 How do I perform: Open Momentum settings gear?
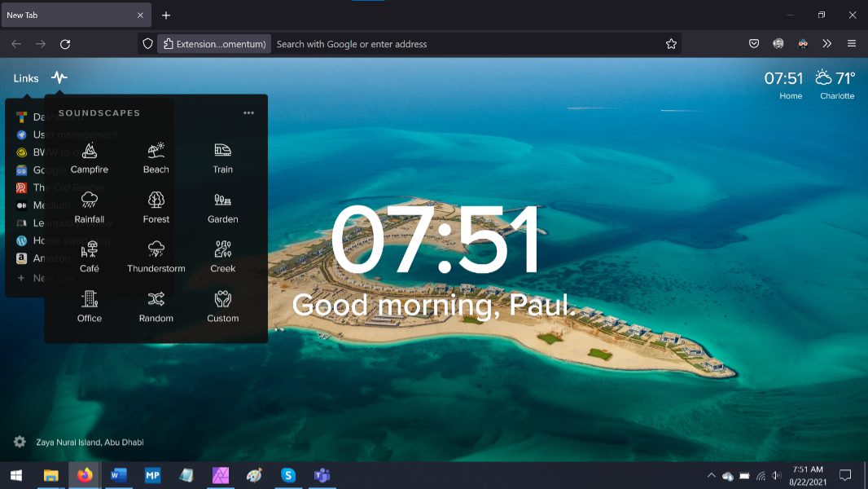pyautogui.click(x=20, y=442)
